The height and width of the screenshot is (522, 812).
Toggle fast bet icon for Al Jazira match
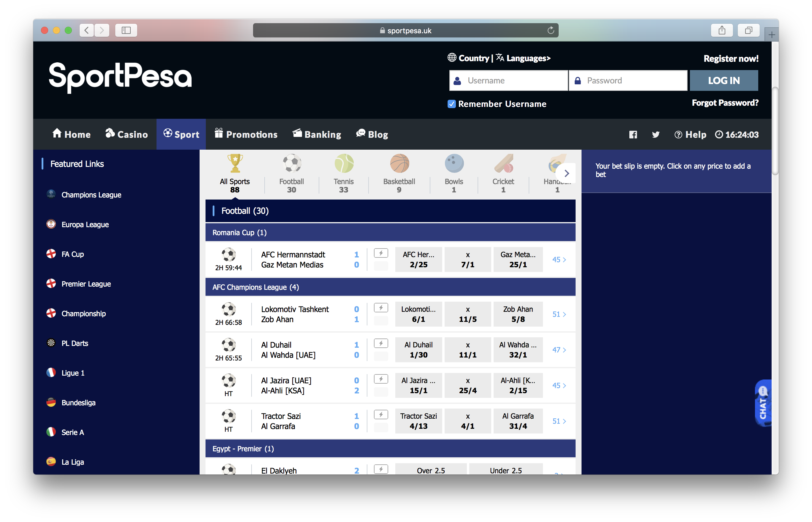381,379
